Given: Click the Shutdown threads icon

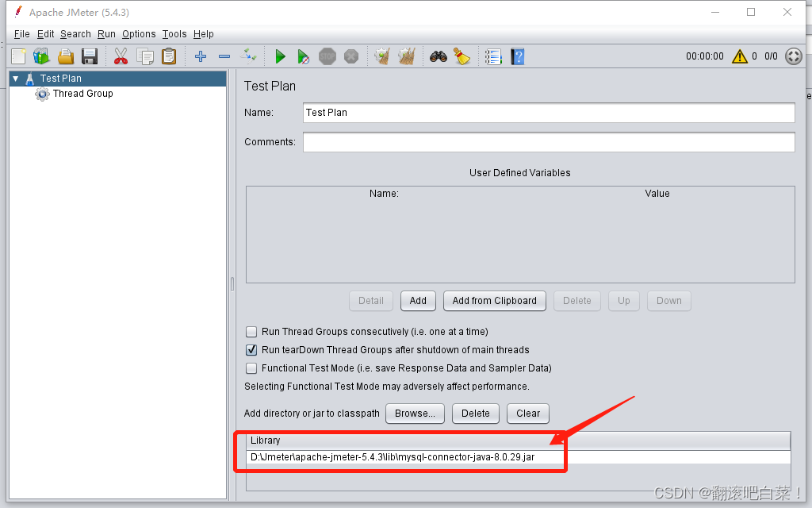Looking at the screenshot, I should (x=351, y=56).
